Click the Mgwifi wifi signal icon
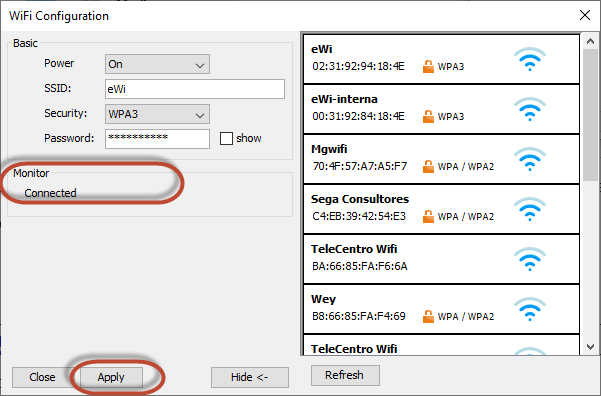Screen dimensions: 601x396 point(530,159)
